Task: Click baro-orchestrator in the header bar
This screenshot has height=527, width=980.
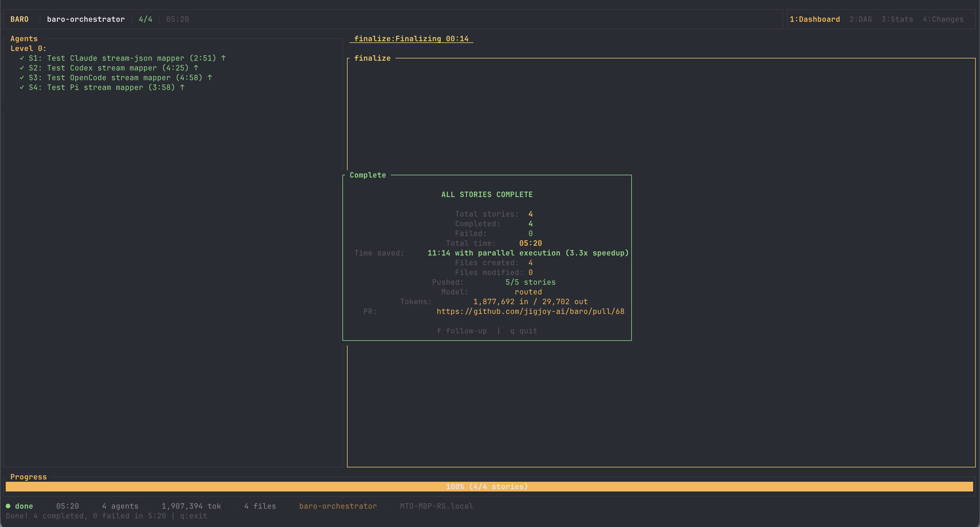Action: click(86, 19)
